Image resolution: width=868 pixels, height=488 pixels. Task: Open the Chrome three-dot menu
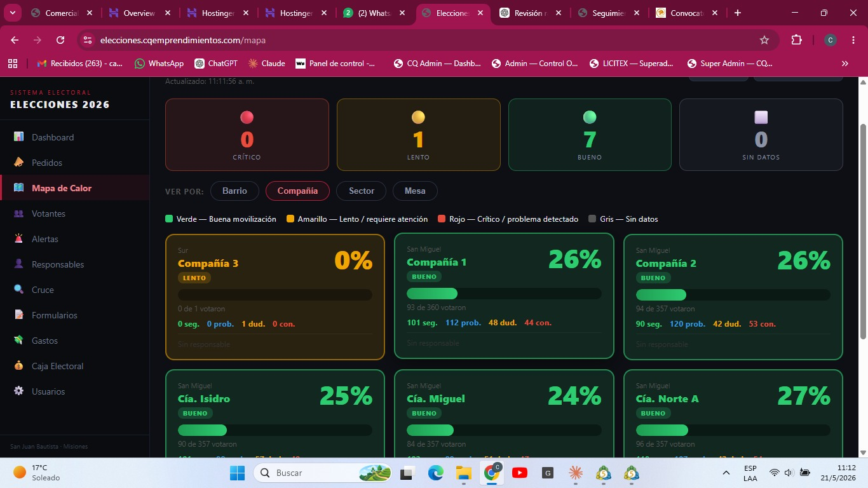click(853, 40)
